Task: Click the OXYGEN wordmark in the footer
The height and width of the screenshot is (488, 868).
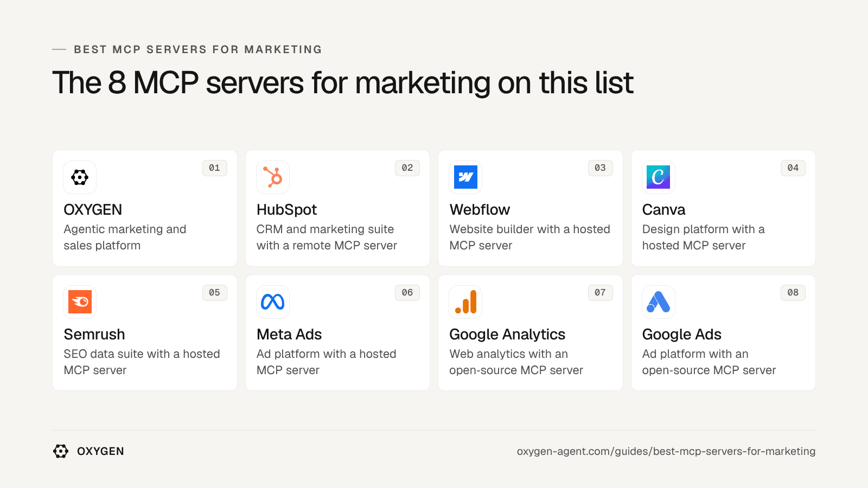Action: coord(100,451)
